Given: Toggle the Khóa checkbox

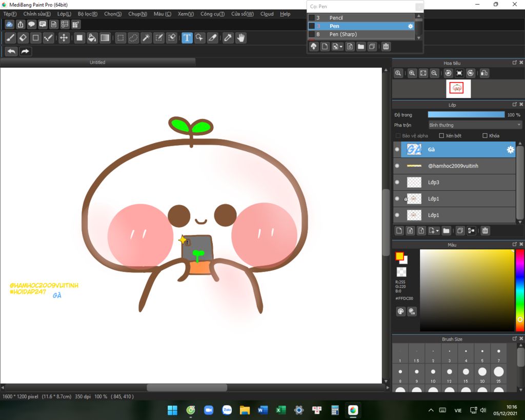Looking at the screenshot, I should click(485, 136).
